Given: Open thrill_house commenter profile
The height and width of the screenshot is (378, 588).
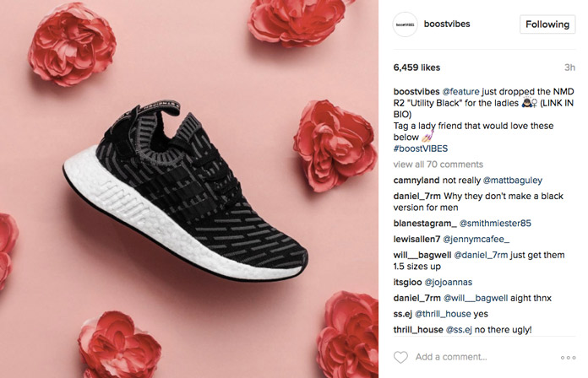Looking at the screenshot, I should pyautogui.click(x=418, y=330).
